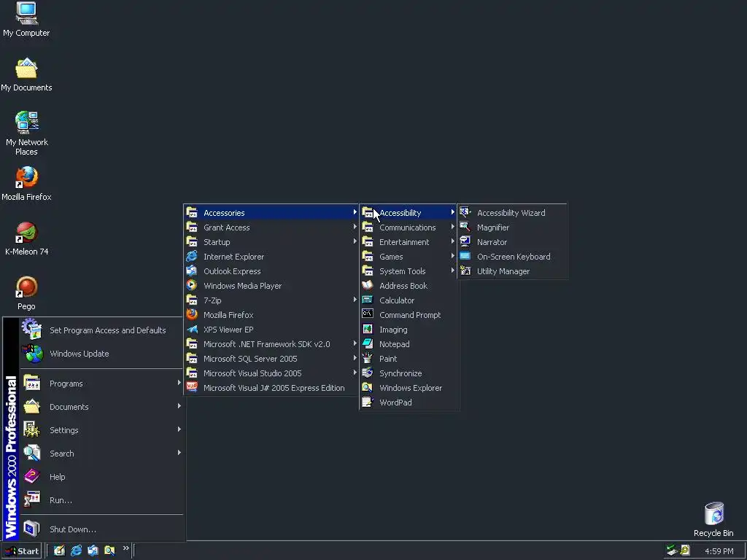Viewport: 747px width, 560px height.
Task: Click Show Desktop in Quick Launch
Action: click(59, 551)
